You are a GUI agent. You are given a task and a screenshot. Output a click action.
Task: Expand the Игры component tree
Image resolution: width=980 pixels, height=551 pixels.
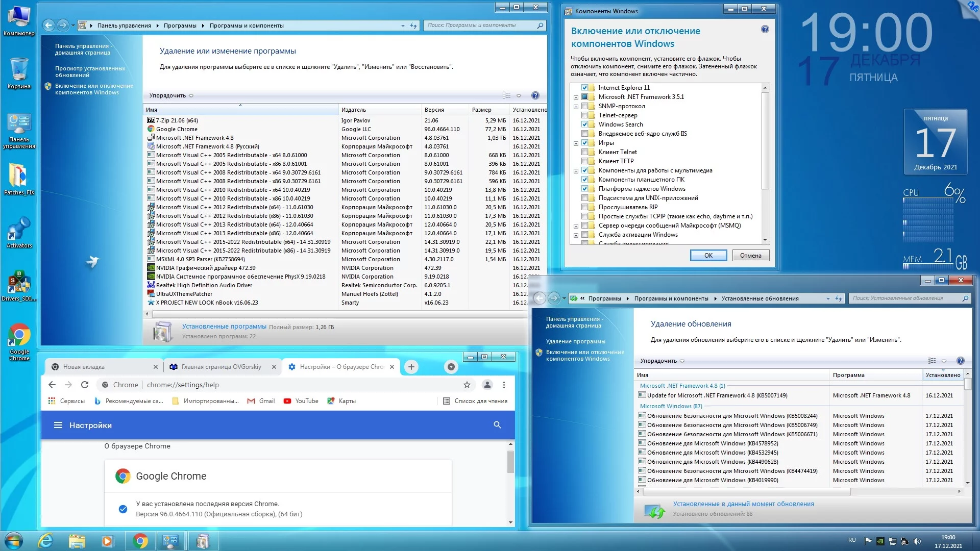click(x=576, y=143)
